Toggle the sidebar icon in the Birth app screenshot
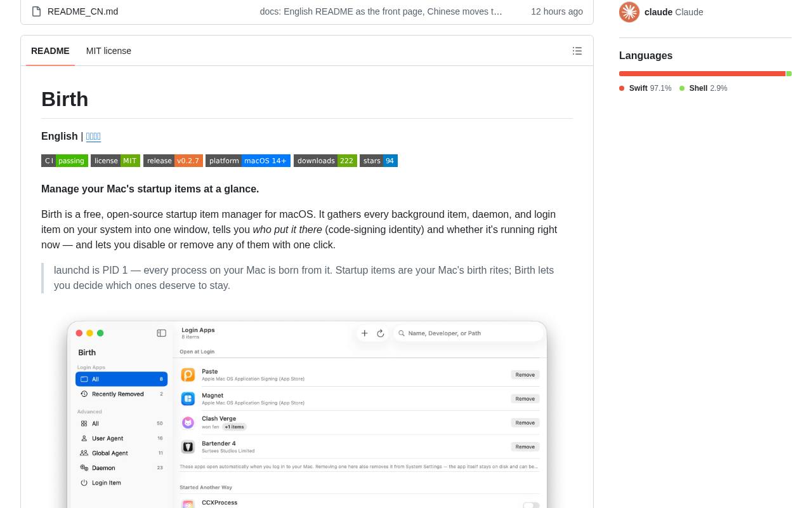The height and width of the screenshot is (508, 812). 162,333
